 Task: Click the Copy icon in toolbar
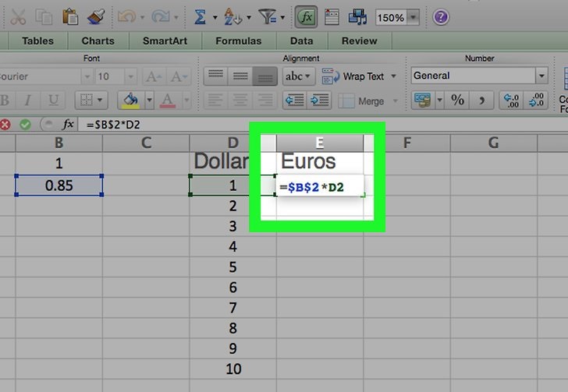click(44, 16)
